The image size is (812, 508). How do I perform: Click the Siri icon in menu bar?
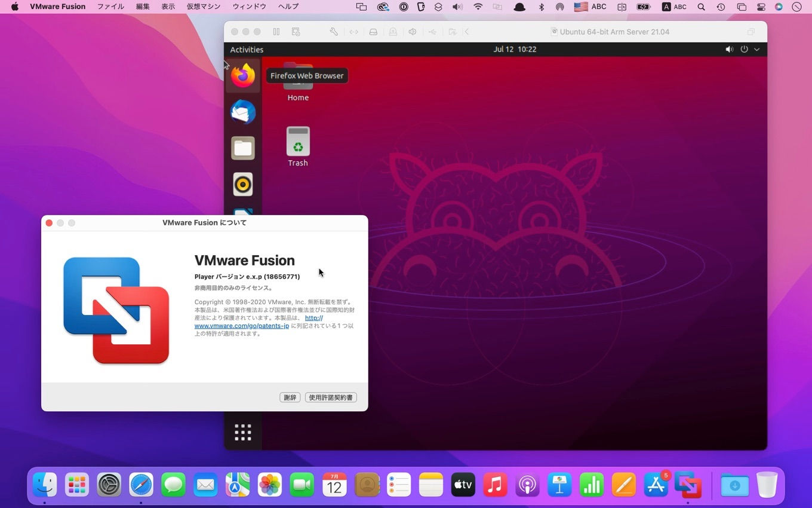click(x=779, y=7)
